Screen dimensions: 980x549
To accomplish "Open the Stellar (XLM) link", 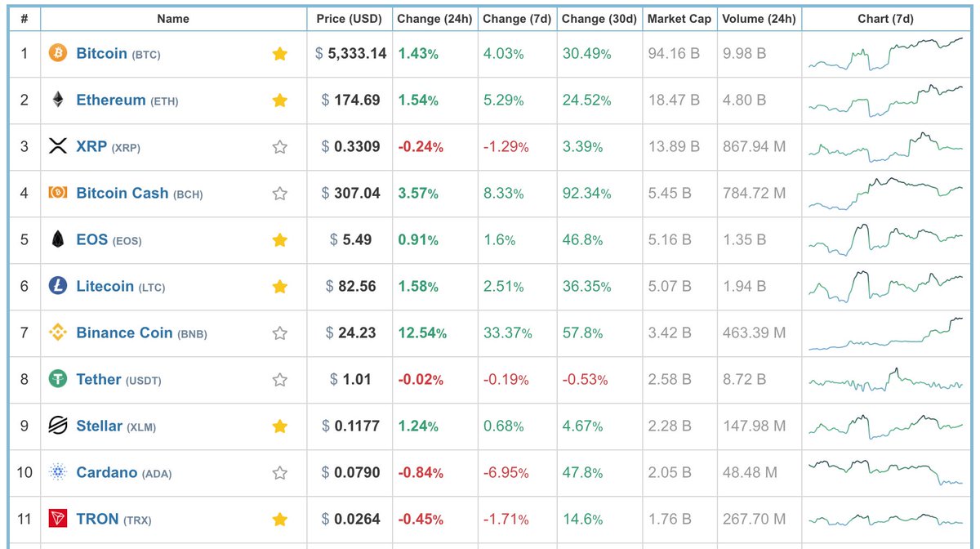I will click(x=116, y=426).
